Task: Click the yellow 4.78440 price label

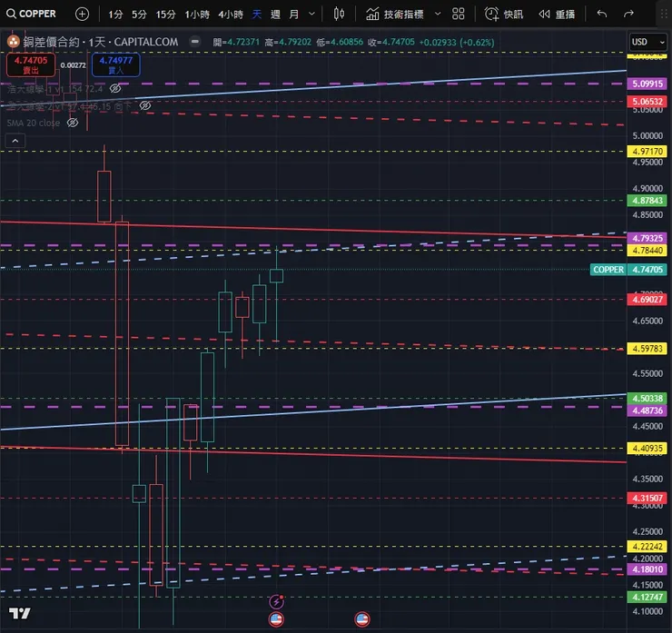Action: point(647,251)
